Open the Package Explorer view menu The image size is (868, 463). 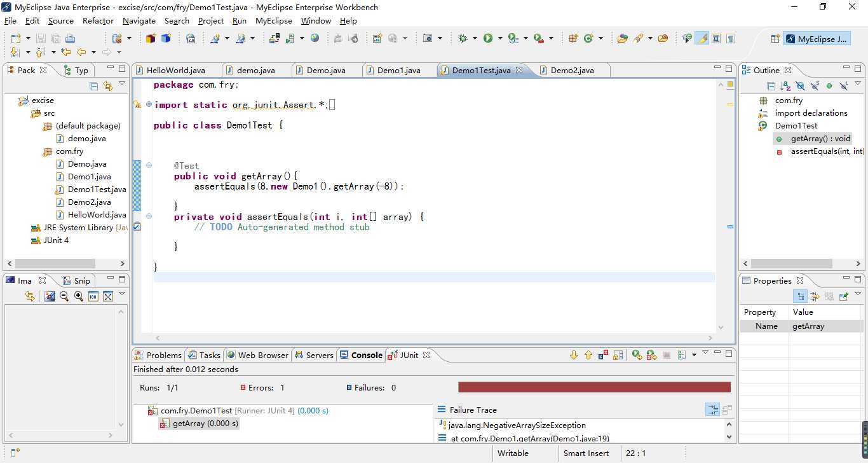(122, 84)
